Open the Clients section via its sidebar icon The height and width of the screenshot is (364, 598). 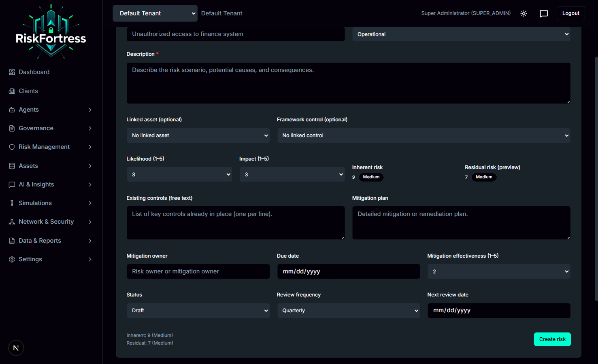(x=12, y=91)
